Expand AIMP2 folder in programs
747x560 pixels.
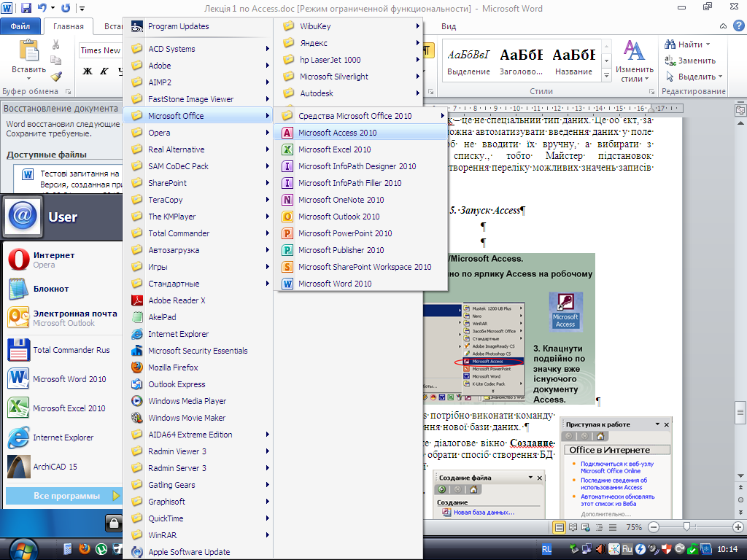[x=198, y=82]
